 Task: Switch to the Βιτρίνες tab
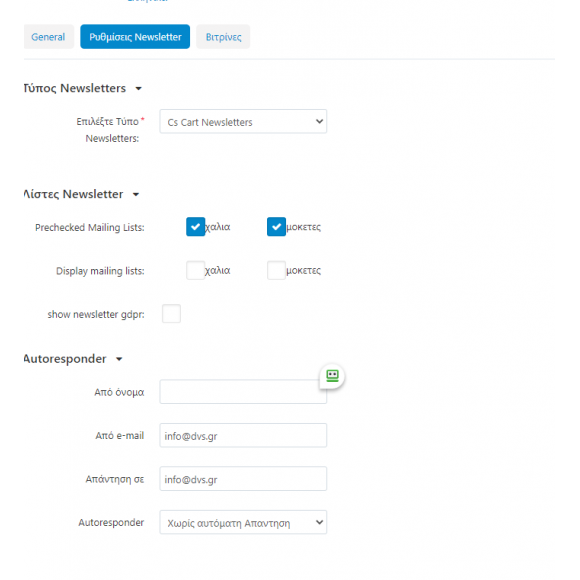pyautogui.click(x=223, y=37)
